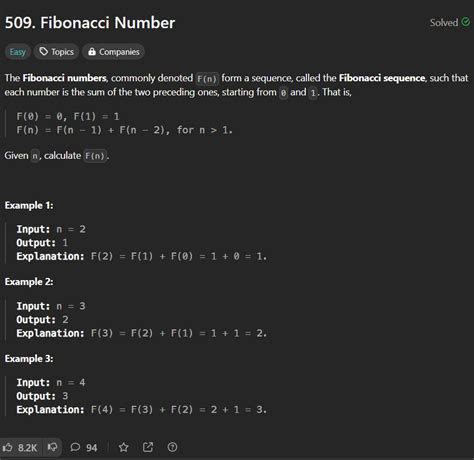474x460 pixels.
Task: Open the help question mark icon
Action: [x=172, y=447]
